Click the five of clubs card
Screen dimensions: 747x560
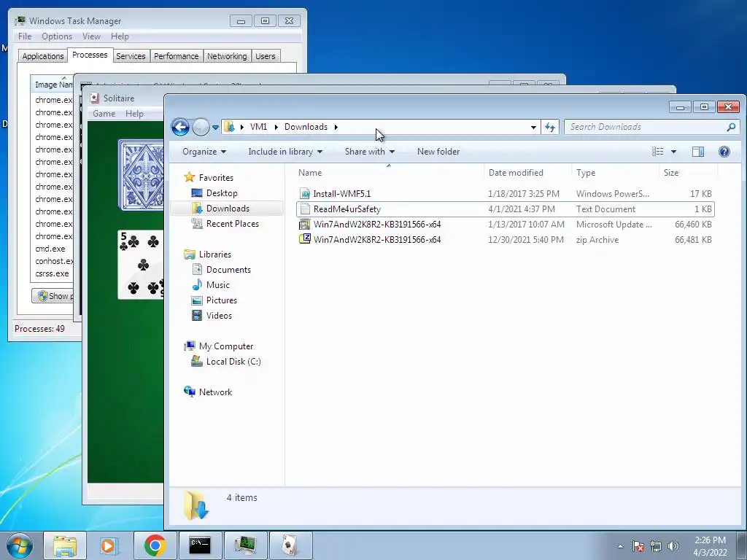coord(141,265)
